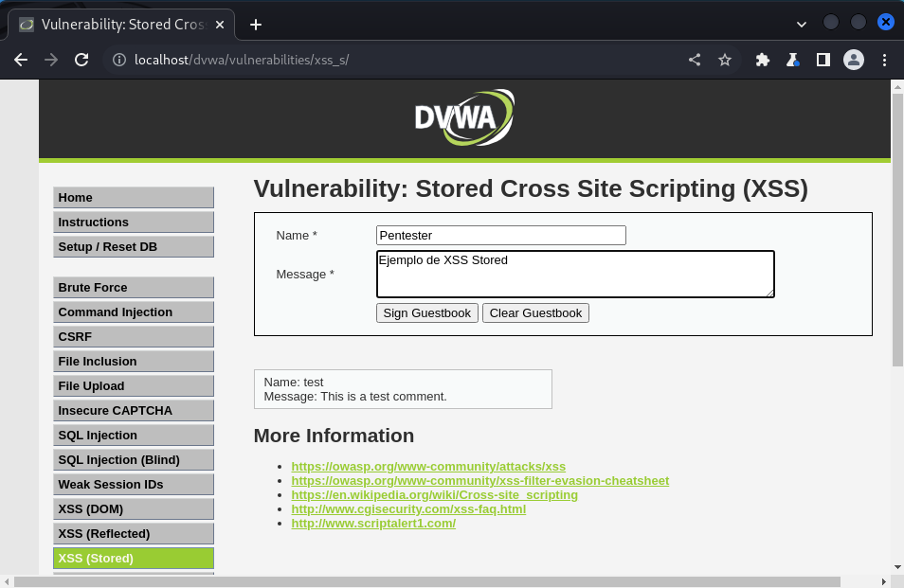
Task: Click the message textarea resize handle
Action: [x=769, y=294]
